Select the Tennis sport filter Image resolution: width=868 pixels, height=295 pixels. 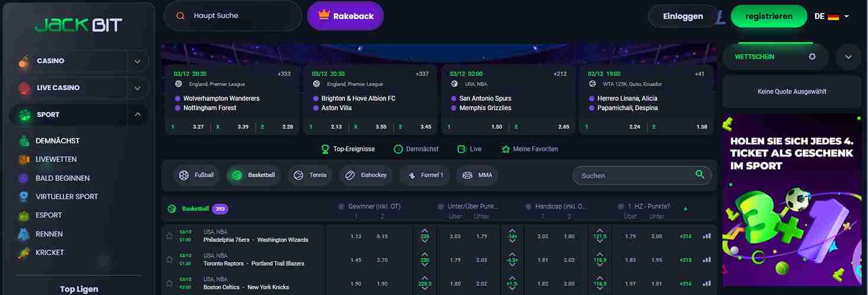tap(310, 175)
